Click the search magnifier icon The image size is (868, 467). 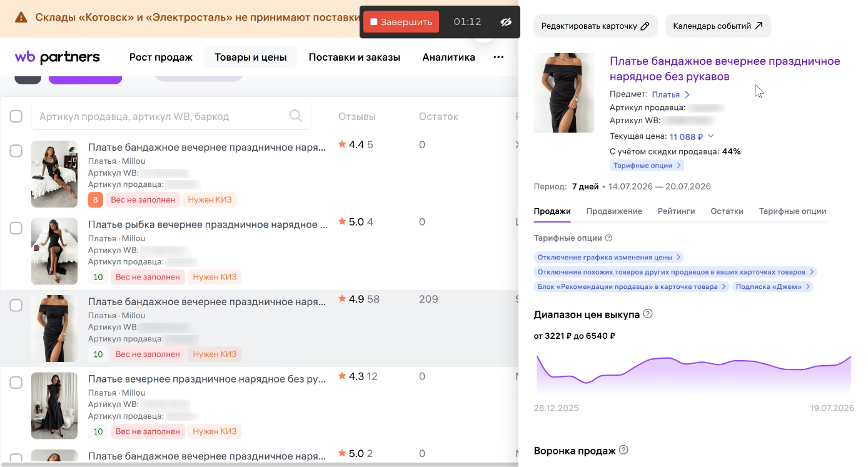point(296,116)
